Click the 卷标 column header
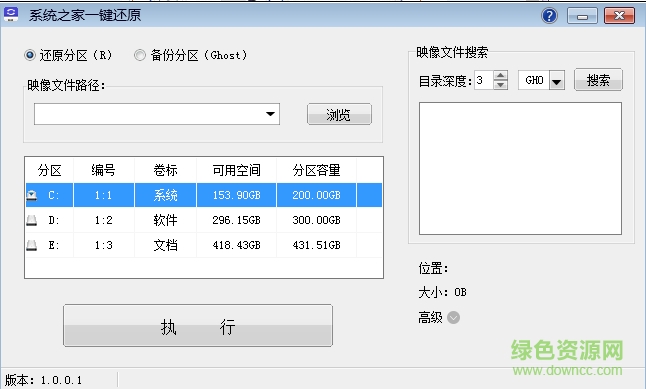 (x=165, y=170)
